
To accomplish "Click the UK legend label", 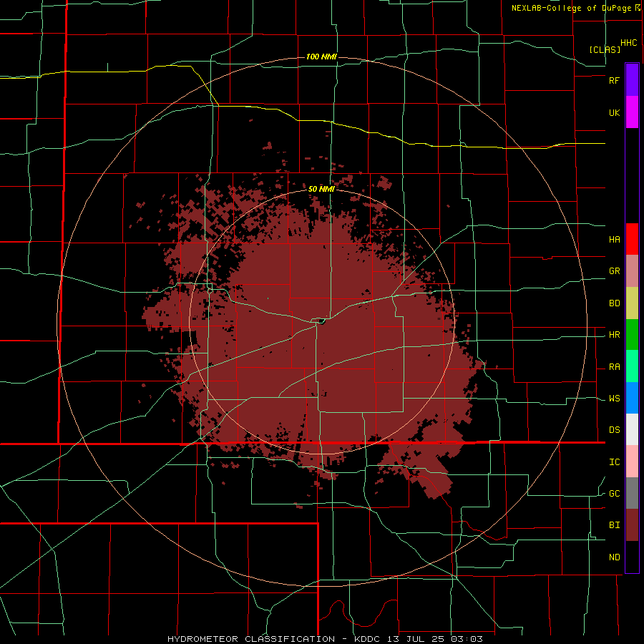I will (614, 112).
